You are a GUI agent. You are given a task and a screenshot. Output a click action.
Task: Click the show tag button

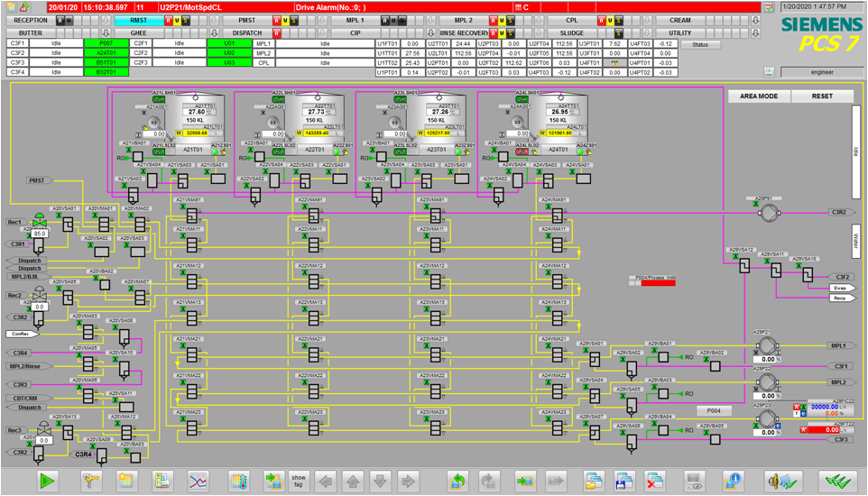[299, 481]
